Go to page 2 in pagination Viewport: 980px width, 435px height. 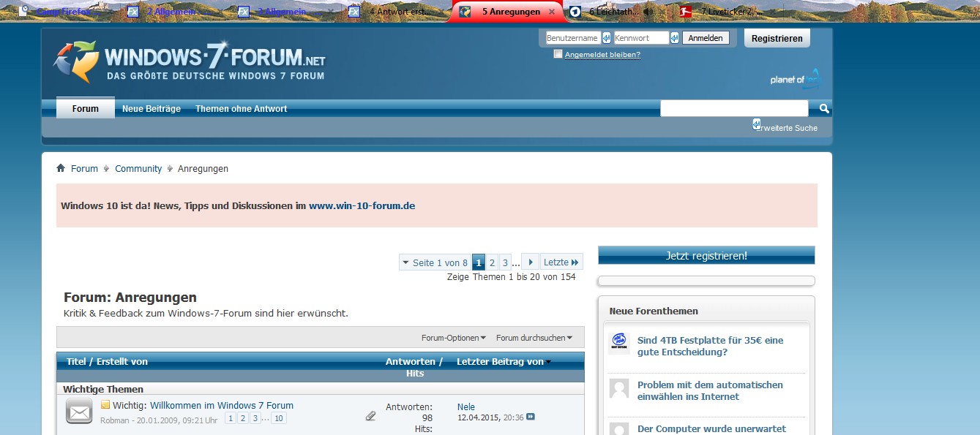[492, 262]
